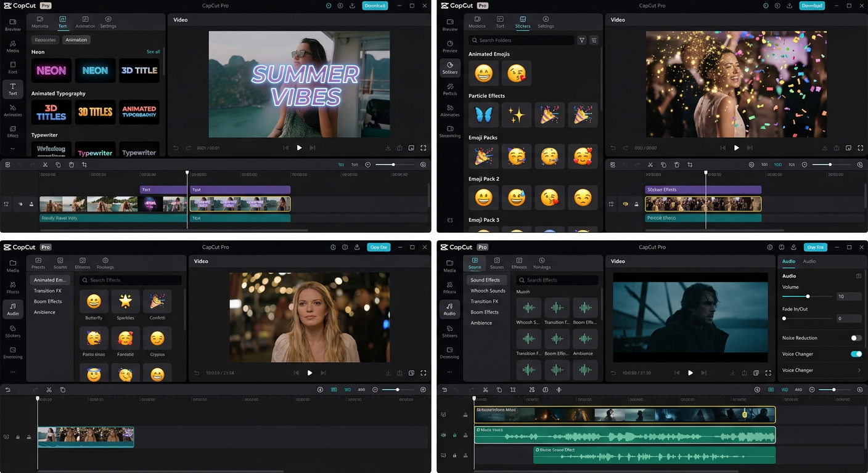Viewport: 868px width, 473px height.
Task: Adjust the Volume slider handle
Action: tap(808, 297)
